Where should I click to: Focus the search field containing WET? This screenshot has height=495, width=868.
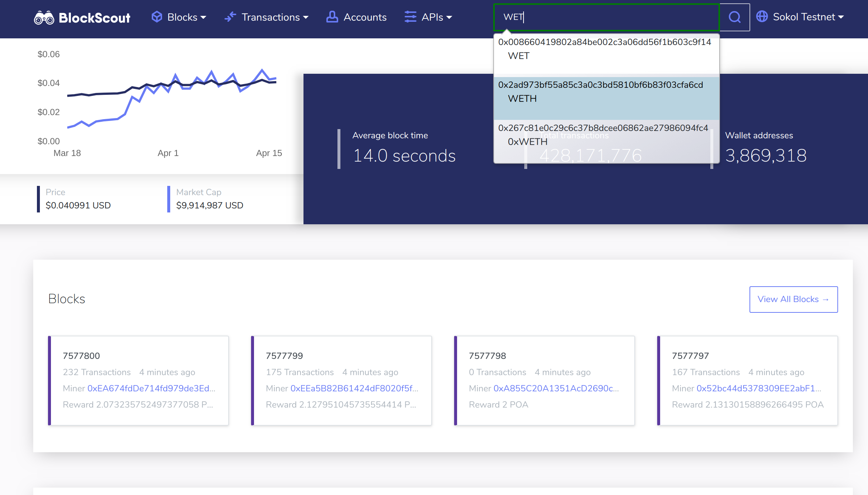(607, 17)
